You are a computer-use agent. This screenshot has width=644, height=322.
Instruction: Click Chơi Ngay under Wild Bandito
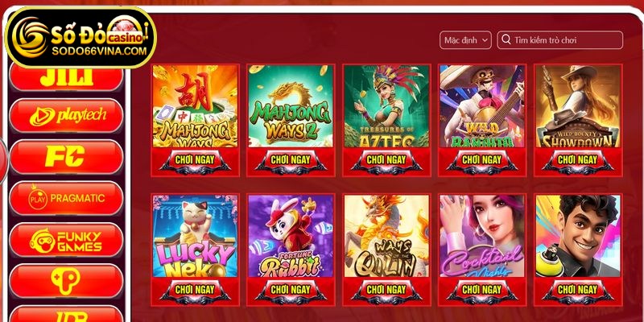(482, 160)
